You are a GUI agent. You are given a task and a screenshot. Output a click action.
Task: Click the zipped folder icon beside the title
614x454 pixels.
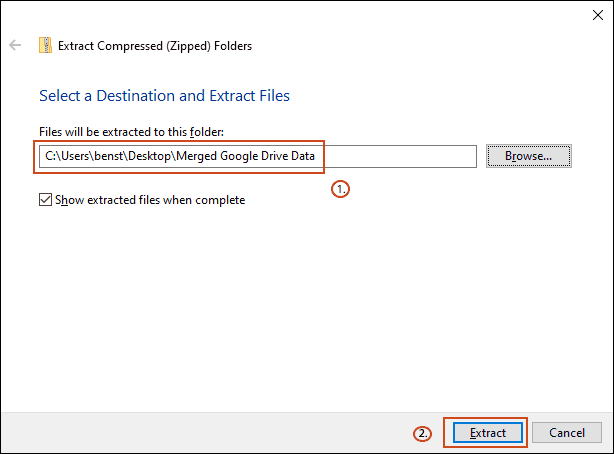point(45,46)
